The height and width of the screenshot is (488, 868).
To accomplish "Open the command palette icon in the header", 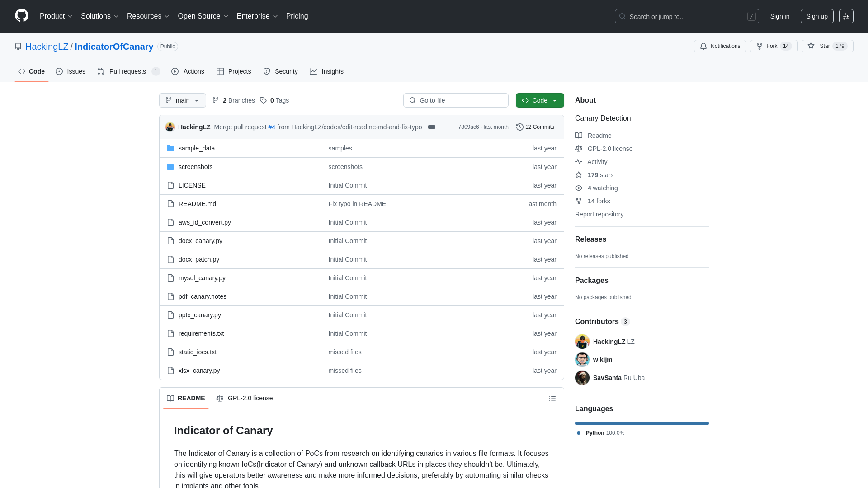I will 846,16.
